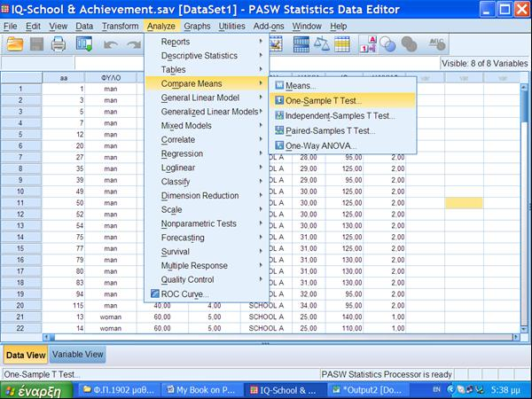Click the Undo arrow icon
Viewport: 532px width, 399px height.
point(110,44)
